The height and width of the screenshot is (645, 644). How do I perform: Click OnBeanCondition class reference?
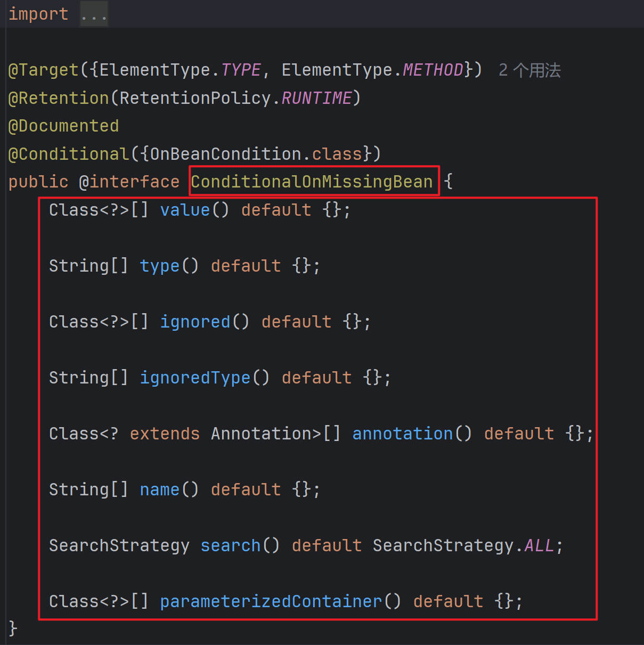click(x=226, y=154)
